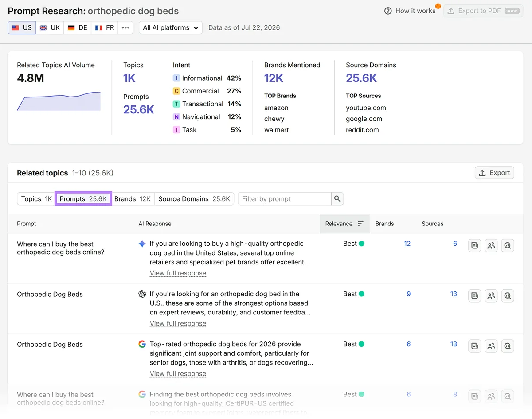Click the ChatGPT logo icon in the second response
This screenshot has width=532, height=419.
(x=142, y=294)
